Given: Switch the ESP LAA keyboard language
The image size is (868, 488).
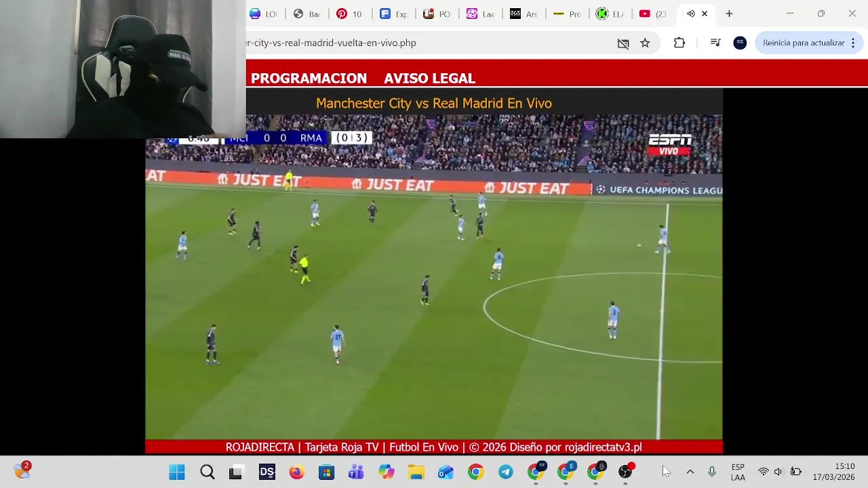Looking at the screenshot, I should (x=738, y=472).
